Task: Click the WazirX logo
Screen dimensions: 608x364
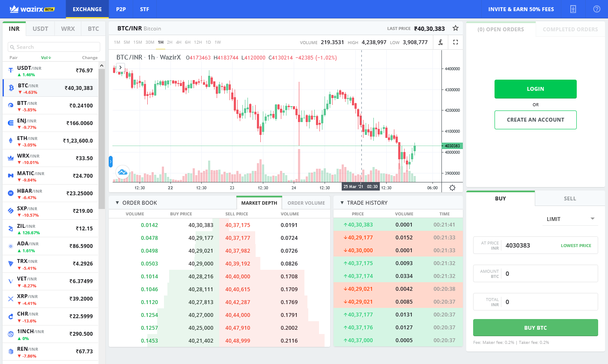Action: (32, 9)
